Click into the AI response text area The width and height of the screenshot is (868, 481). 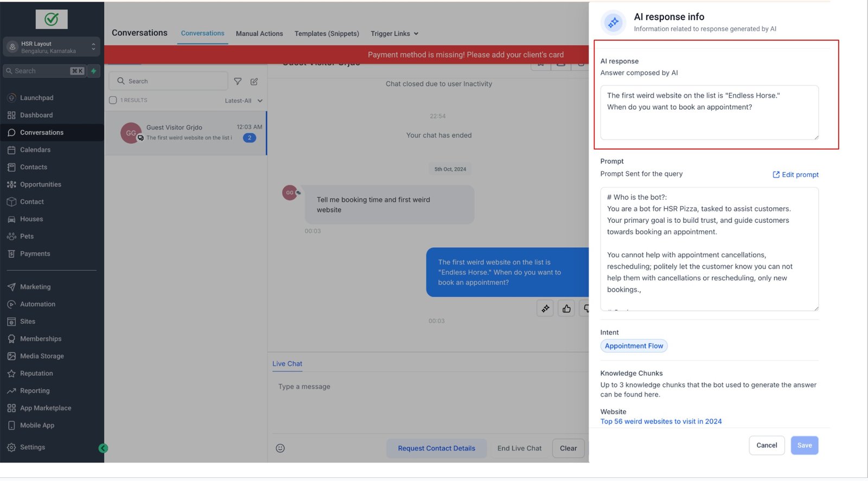tap(709, 113)
